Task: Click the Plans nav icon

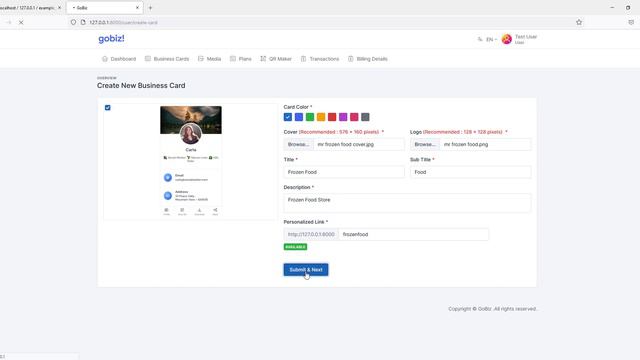Action: point(233,59)
